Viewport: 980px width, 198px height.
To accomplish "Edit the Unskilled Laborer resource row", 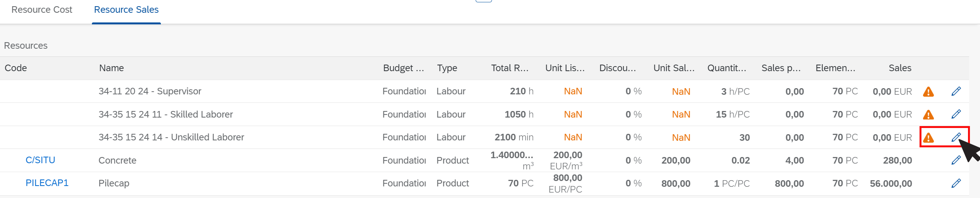I will pos(956,137).
